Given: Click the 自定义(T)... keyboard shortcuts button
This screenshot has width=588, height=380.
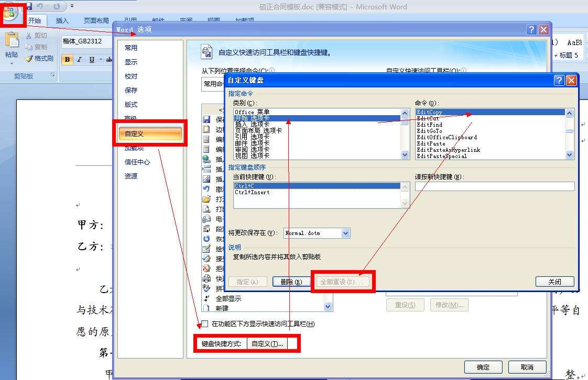Looking at the screenshot, I should [x=267, y=344].
